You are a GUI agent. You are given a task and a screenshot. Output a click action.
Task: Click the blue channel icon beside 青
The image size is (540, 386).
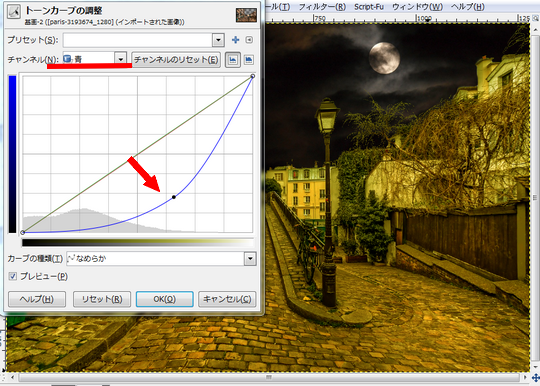(68, 59)
